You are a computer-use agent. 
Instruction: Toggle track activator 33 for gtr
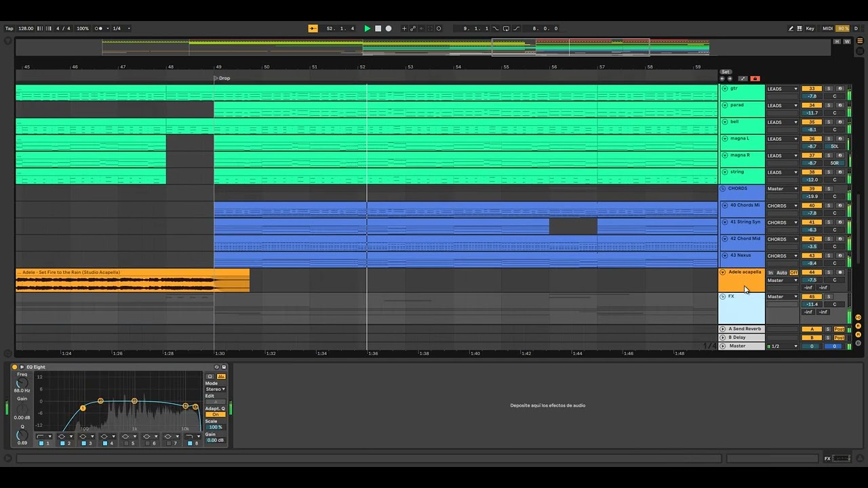pyautogui.click(x=812, y=89)
